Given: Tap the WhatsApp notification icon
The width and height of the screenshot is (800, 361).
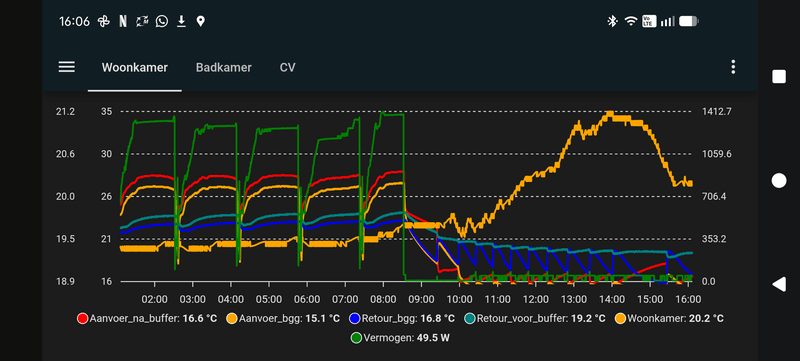Looking at the screenshot, I should click(162, 21).
